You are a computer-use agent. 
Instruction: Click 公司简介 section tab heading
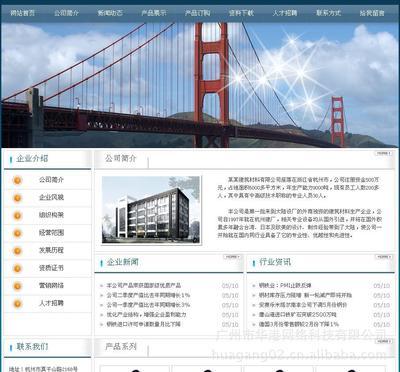(x=121, y=158)
